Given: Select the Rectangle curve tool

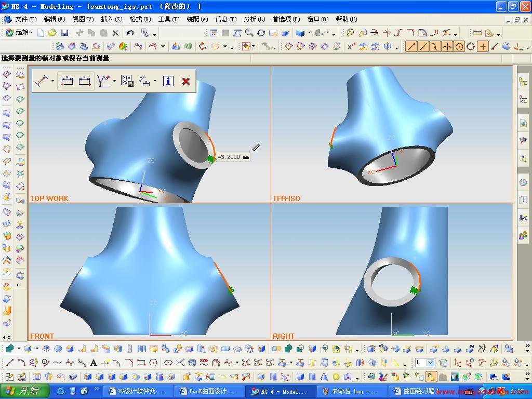Looking at the screenshot, I should [x=141, y=363].
